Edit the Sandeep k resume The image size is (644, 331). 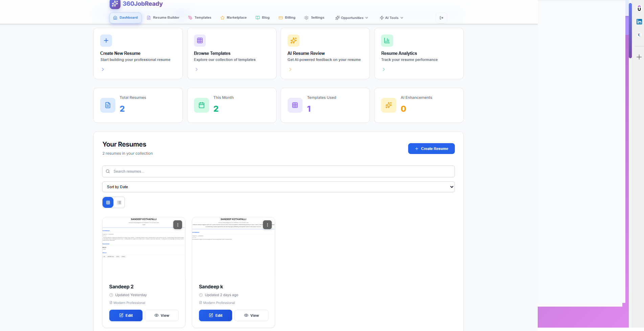coord(216,315)
